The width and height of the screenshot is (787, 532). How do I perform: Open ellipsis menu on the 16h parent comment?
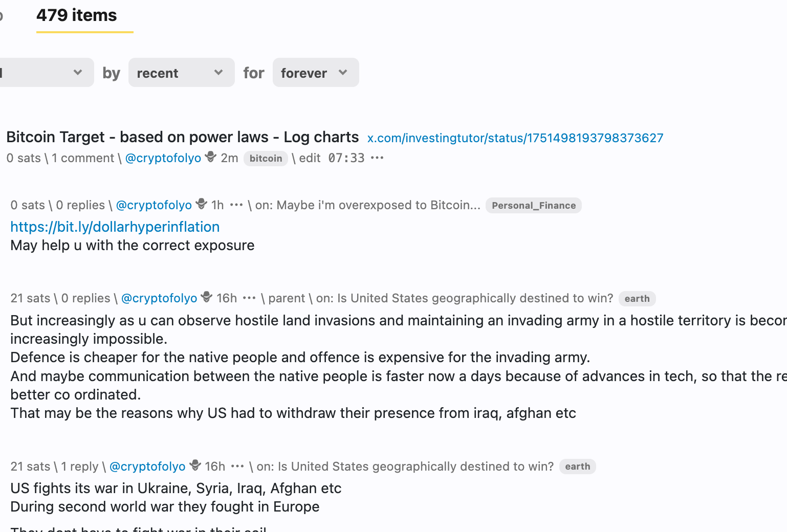249,298
